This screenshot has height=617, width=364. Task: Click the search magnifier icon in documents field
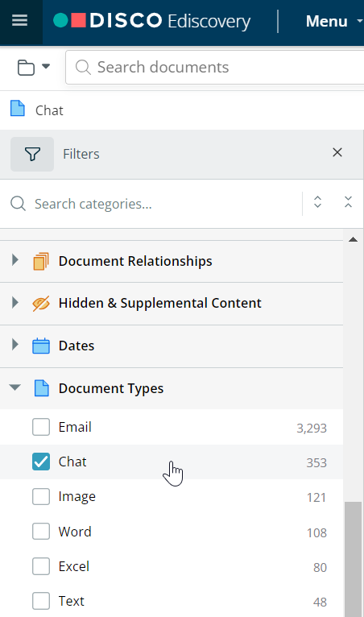coord(83,68)
